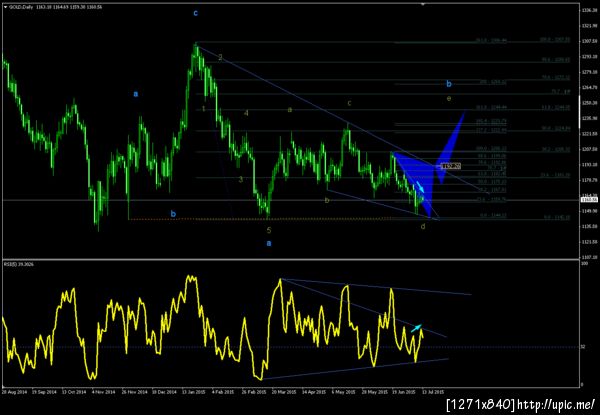
Task: Click the 13 Jul 2015 date label
Action: (434, 392)
